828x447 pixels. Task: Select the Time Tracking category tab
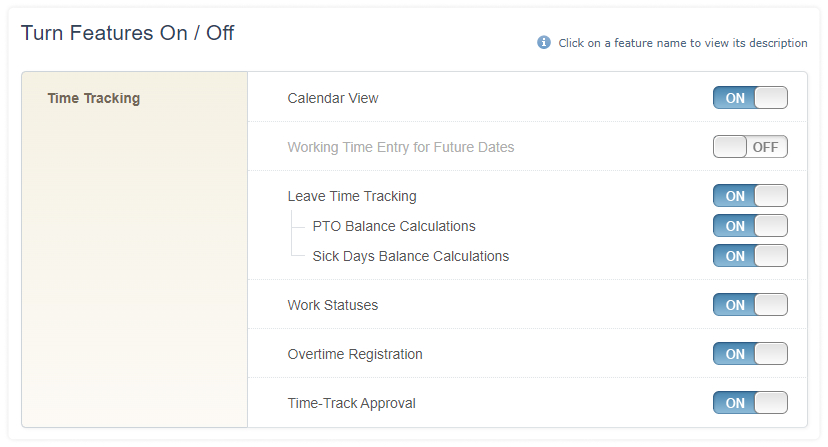point(94,98)
